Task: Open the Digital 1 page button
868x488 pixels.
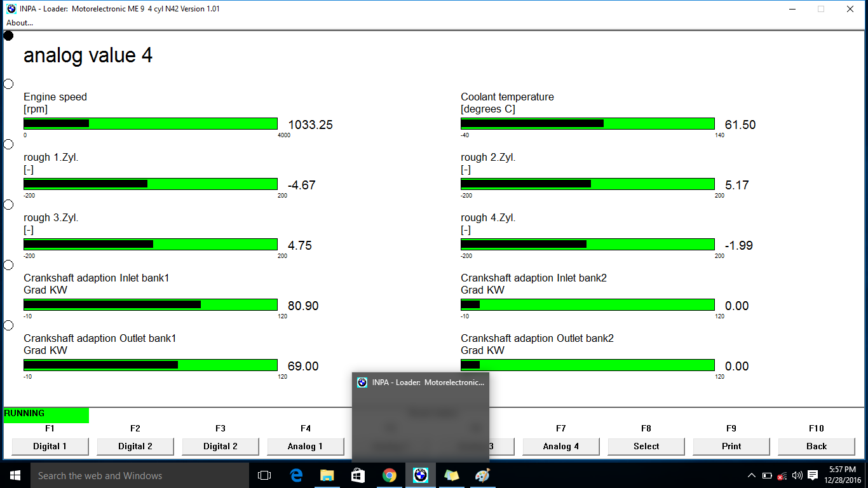Action: 50,447
